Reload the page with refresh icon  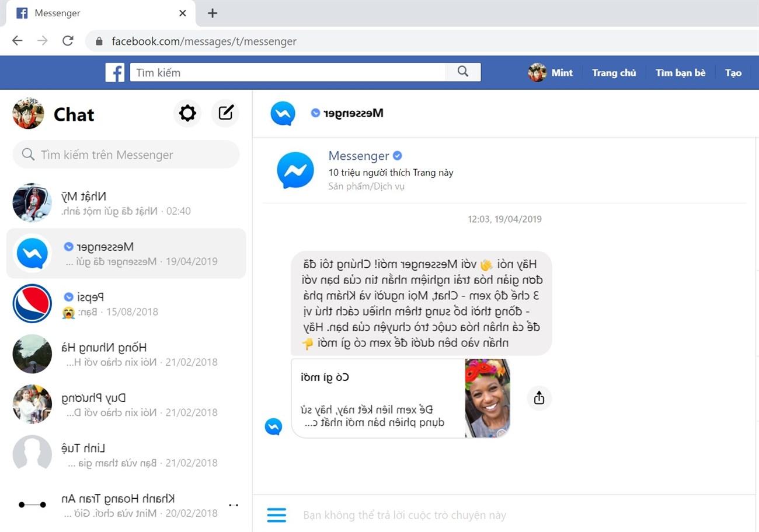(x=68, y=41)
